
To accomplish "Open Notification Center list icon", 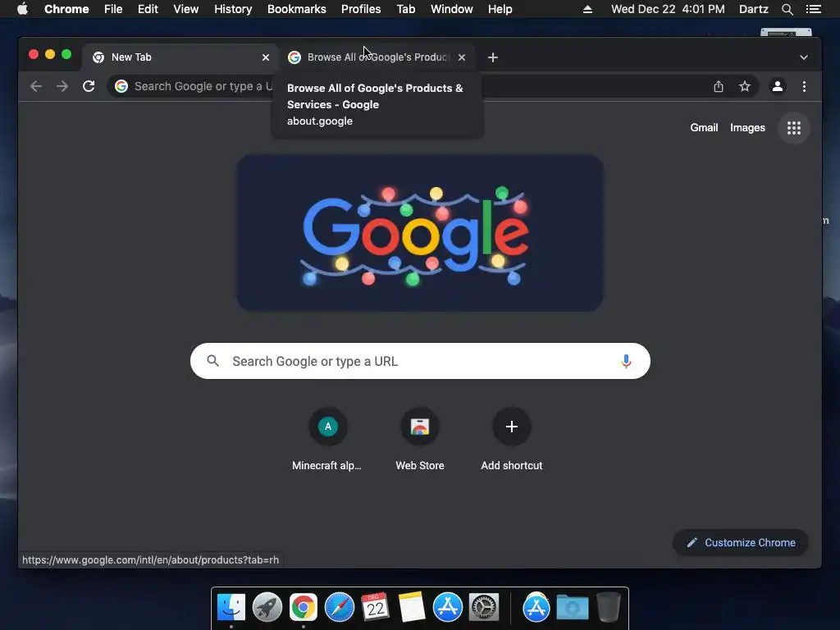I will click(813, 9).
